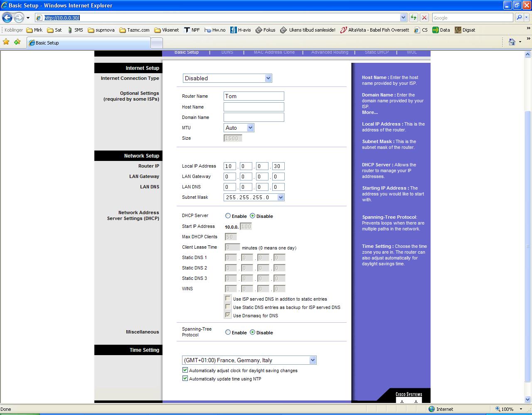Enable the DHCP Server radio button

[228, 216]
